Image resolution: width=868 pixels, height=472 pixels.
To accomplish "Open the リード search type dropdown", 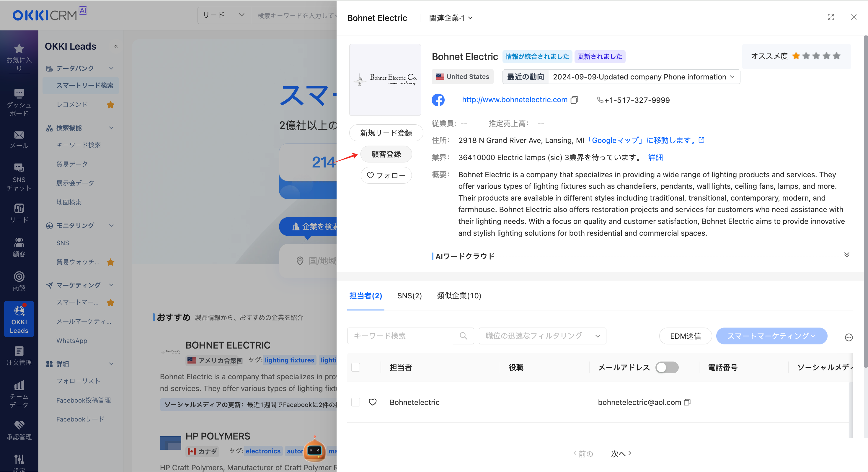I will [224, 15].
